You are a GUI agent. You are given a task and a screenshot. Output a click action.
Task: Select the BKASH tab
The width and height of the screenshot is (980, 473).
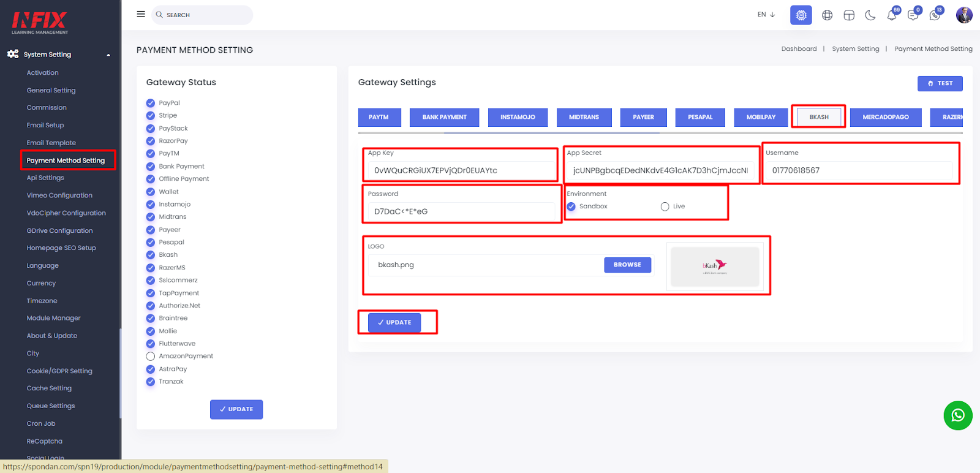[819, 117]
